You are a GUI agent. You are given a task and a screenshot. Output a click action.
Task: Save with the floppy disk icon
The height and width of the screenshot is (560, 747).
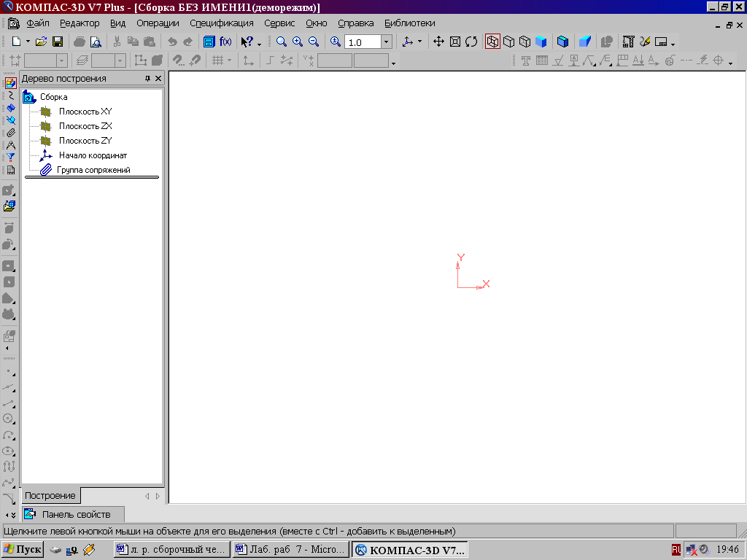pos(58,42)
